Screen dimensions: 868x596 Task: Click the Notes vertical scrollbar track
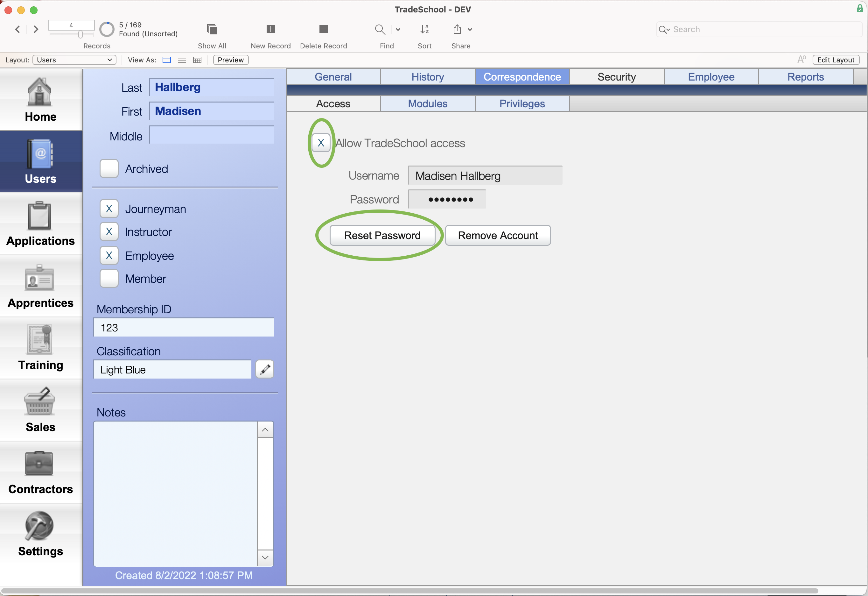265,493
